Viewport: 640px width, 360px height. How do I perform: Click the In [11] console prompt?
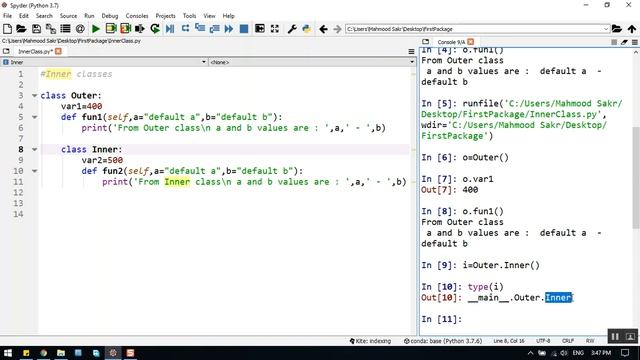442,319
